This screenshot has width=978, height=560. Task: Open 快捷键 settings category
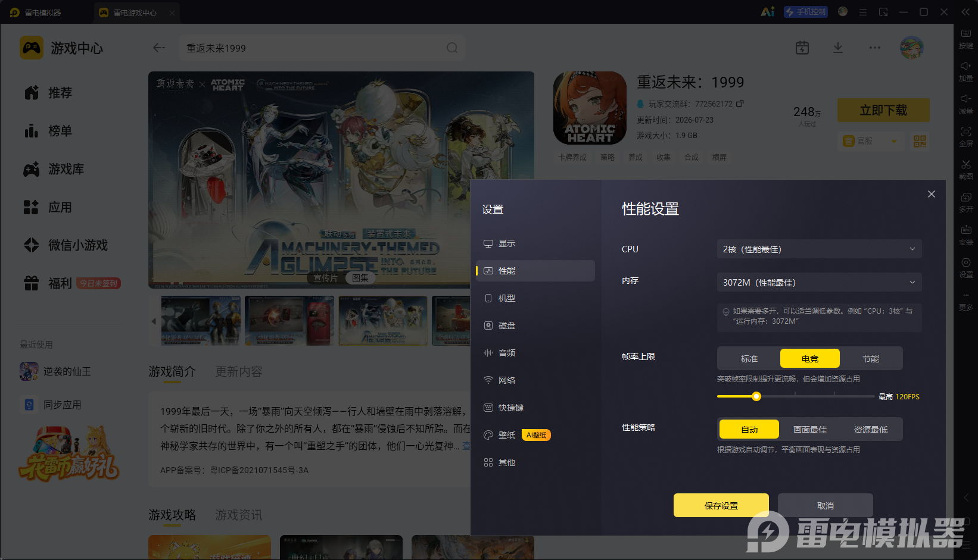(x=535, y=408)
